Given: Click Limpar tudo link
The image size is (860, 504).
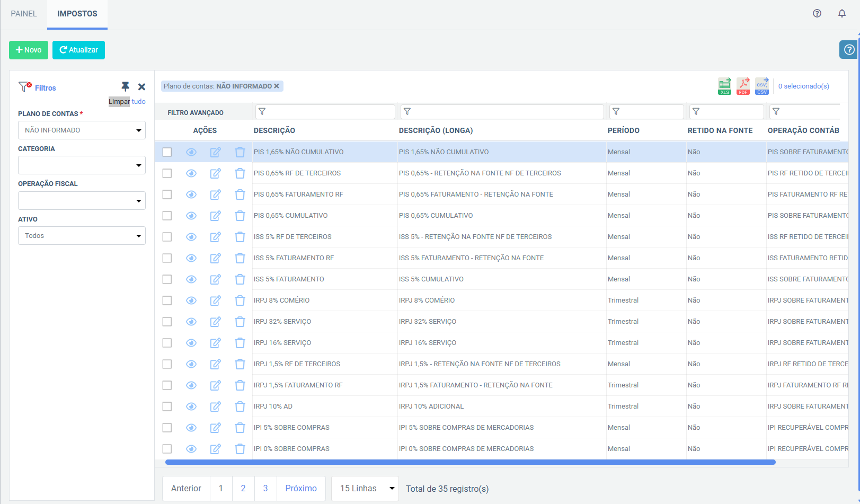Looking at the screenshot, I should pyautogui.click(x=127, y=102).
